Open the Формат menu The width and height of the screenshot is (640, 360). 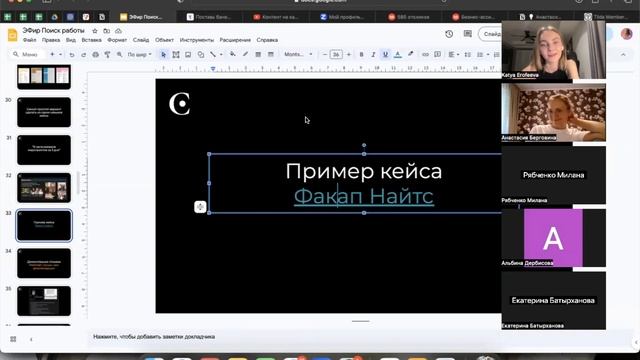click(x=117, y=40)
